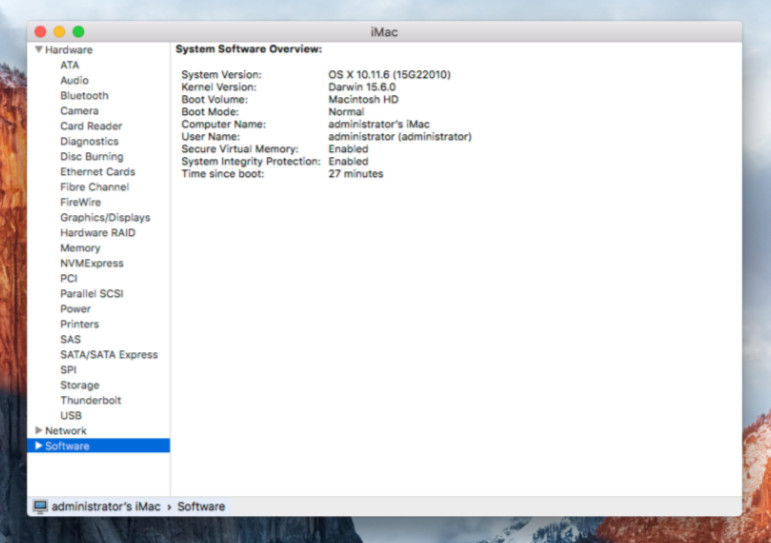771x543 pixels.
Task: Click the Hardware category label
Action: [x=68, y=50]
